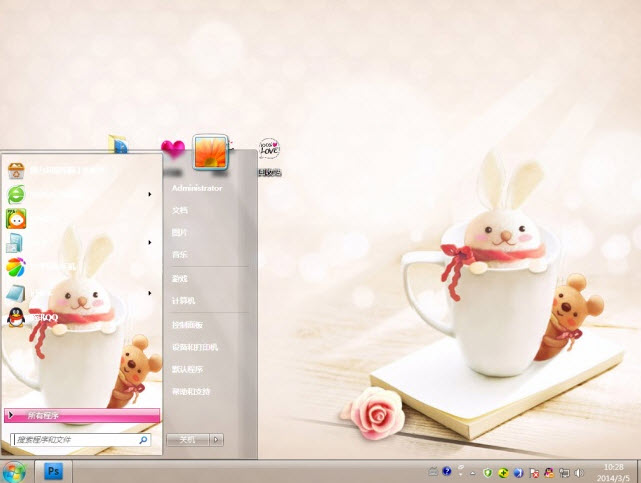Expand 所有程序 (All Programs) list
The width and height of the screenshot is (641, 483).
82,414
